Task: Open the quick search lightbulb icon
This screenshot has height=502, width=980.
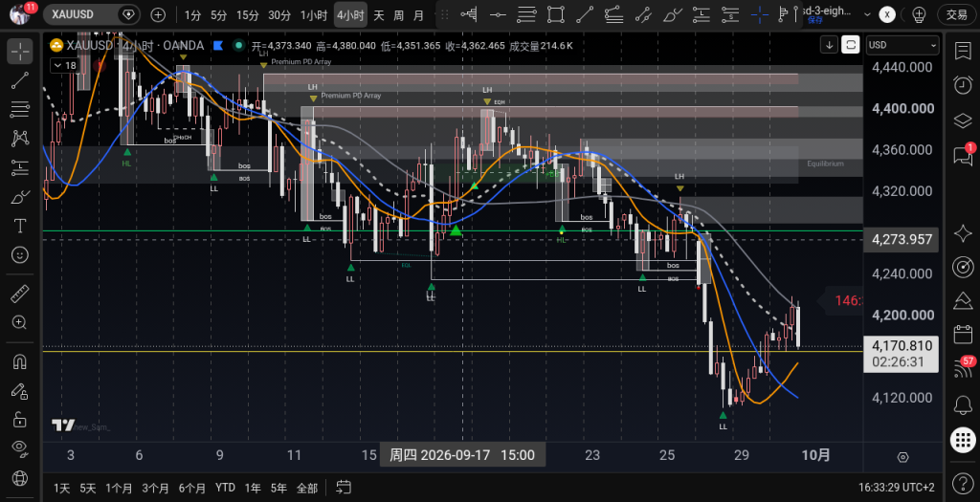Action: [919, 14]
